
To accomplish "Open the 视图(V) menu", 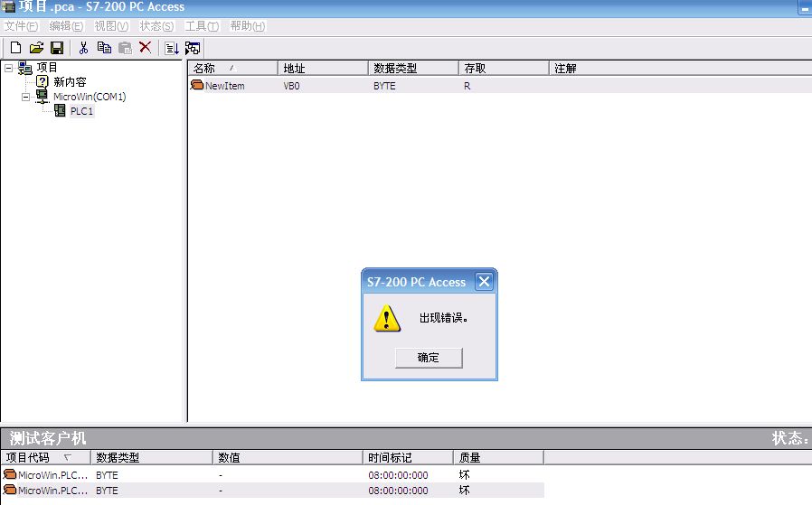I will click(111, 26).
